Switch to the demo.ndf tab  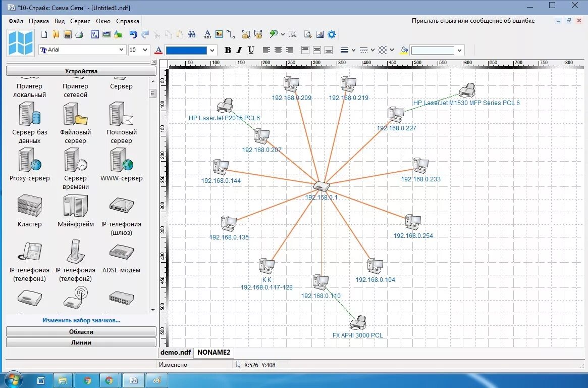point(176,352)
